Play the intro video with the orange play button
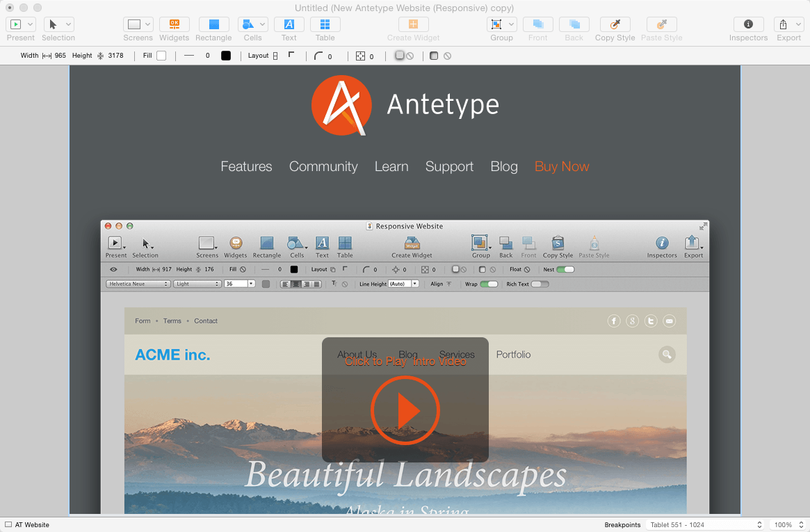Screen dimensions: 810x532 tap(405, 410)
